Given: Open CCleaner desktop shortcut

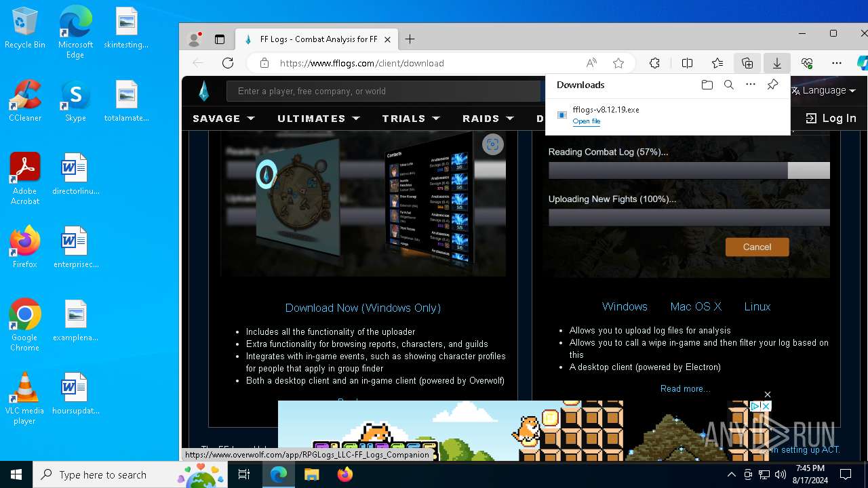Looking at the screenshot, I should click(x=24, y=100).
